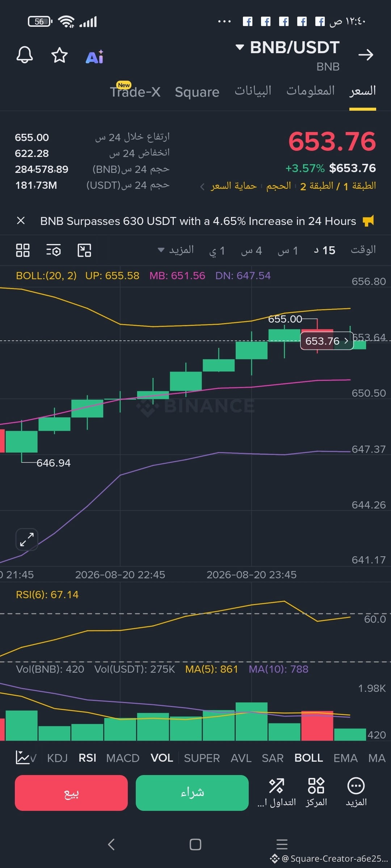Enable the AVL indicator

point(241,758)
